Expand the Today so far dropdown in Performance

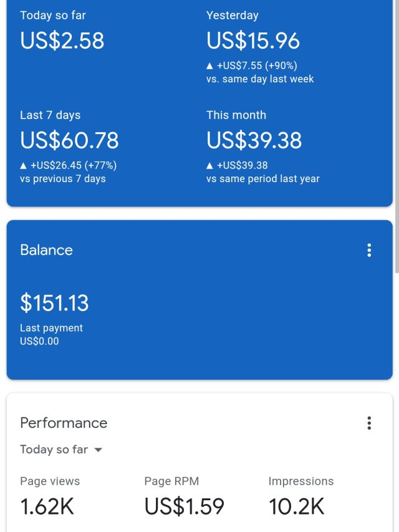[61, 450]
